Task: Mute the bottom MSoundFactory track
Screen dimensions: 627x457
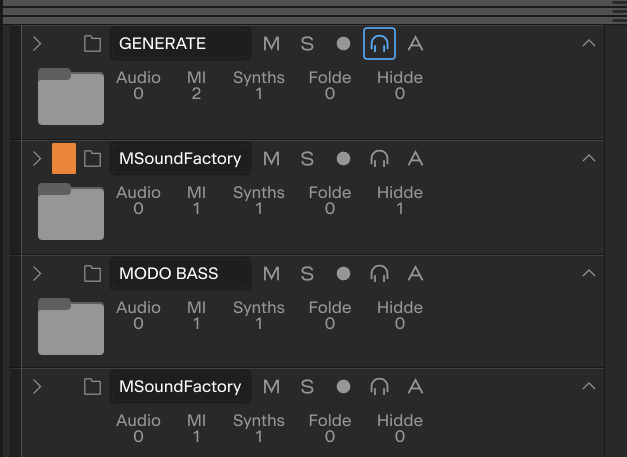Action: (271, 387)
